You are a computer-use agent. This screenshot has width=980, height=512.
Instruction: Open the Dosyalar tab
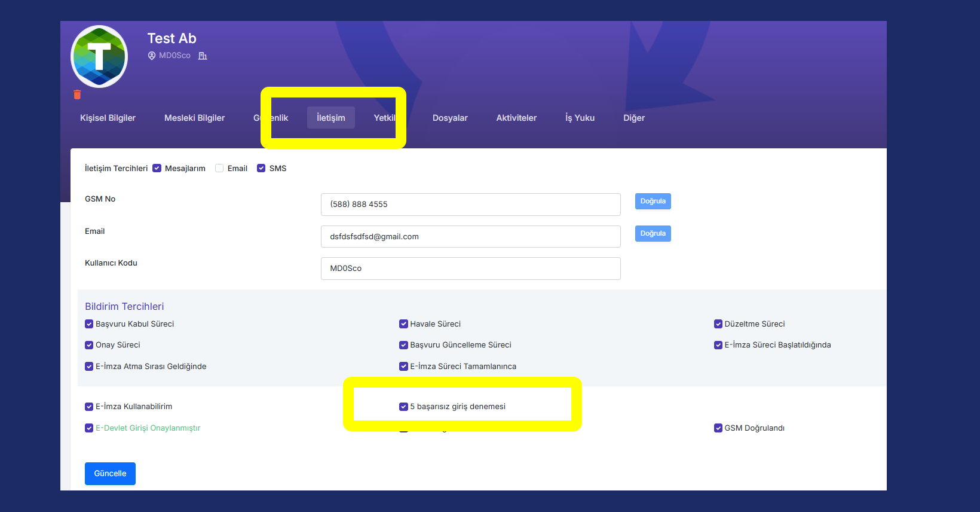[450, 118]
